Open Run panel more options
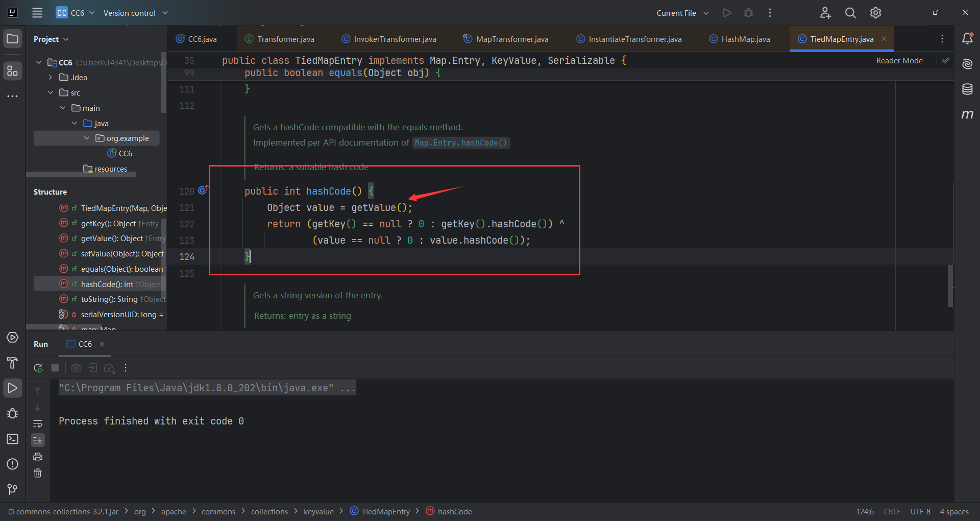Viewport: 980px width, 521px height. pos(125,368)
